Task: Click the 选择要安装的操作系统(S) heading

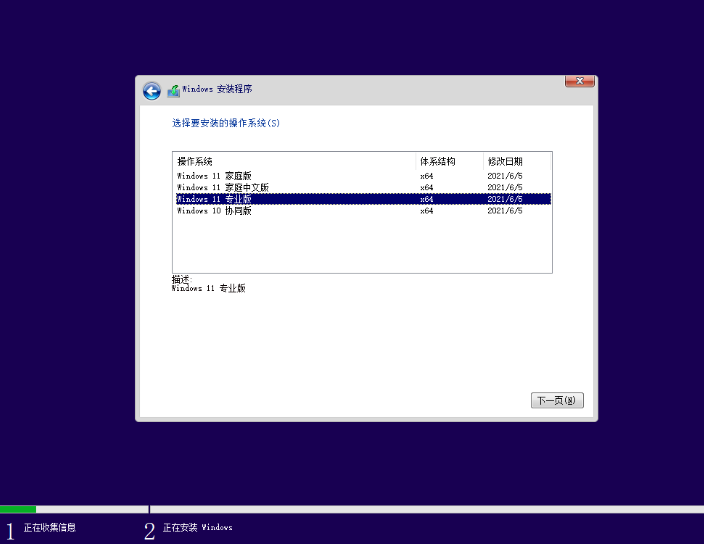Action: click(226, 123)
